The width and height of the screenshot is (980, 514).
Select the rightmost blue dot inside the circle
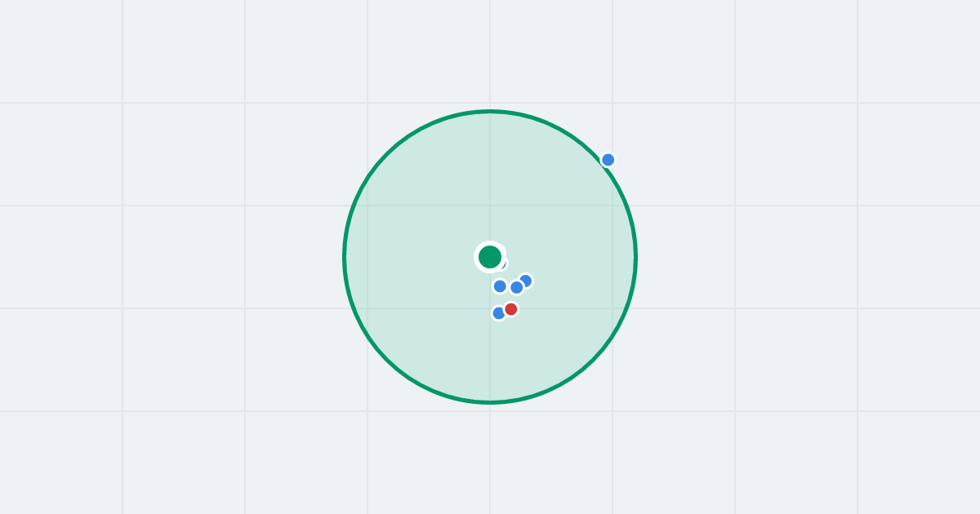[525, 281]
